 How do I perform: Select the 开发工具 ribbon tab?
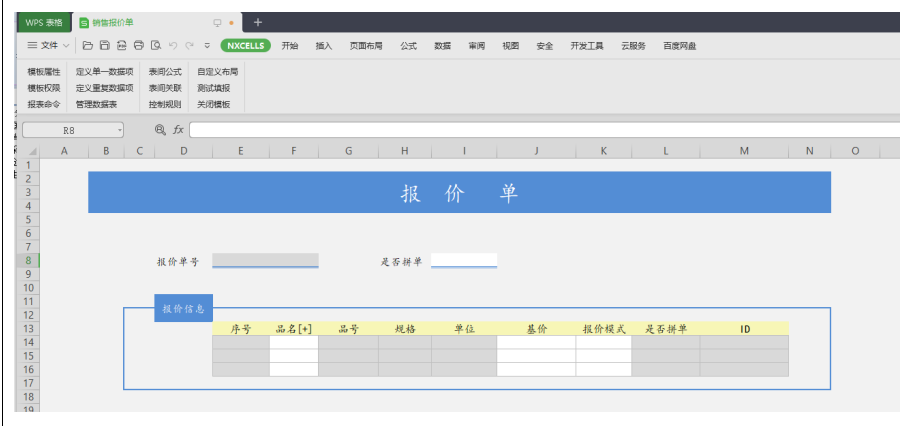pyautogui.click(x=587, y=46)
